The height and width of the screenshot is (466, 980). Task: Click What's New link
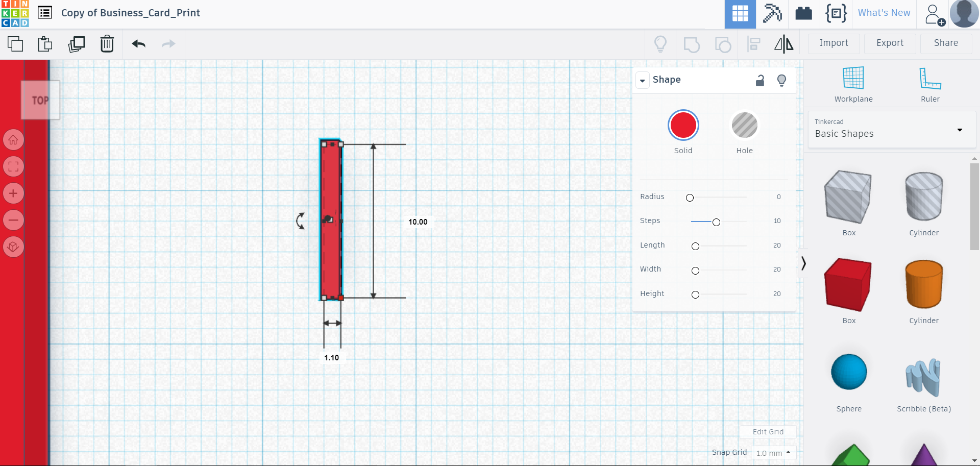point(884,13)
